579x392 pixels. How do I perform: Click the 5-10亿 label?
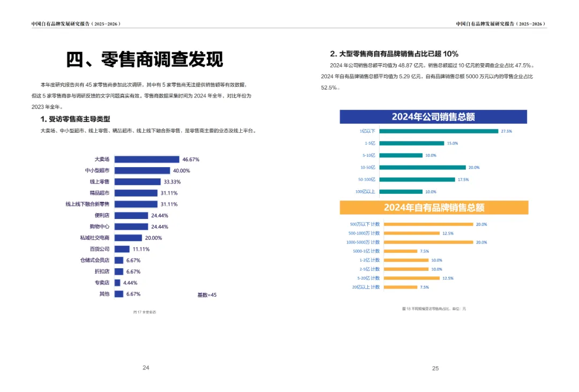pyautogui.click(x=369, y=155)
